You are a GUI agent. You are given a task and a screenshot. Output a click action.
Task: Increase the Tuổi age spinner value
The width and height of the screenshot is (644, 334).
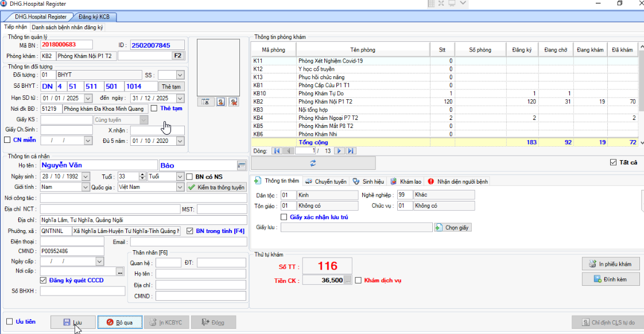pos(142,174)
